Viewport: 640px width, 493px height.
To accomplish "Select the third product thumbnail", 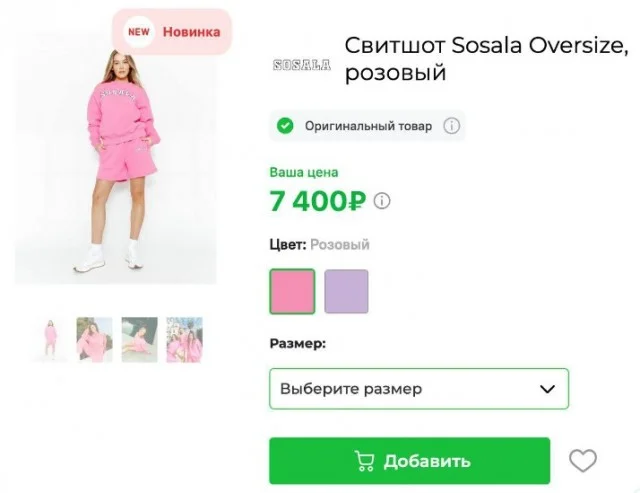I will [139, 340].
